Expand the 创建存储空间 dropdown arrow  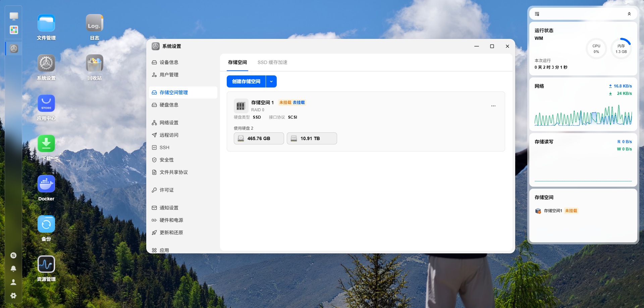pyautogui.click(x=271, y=81)
